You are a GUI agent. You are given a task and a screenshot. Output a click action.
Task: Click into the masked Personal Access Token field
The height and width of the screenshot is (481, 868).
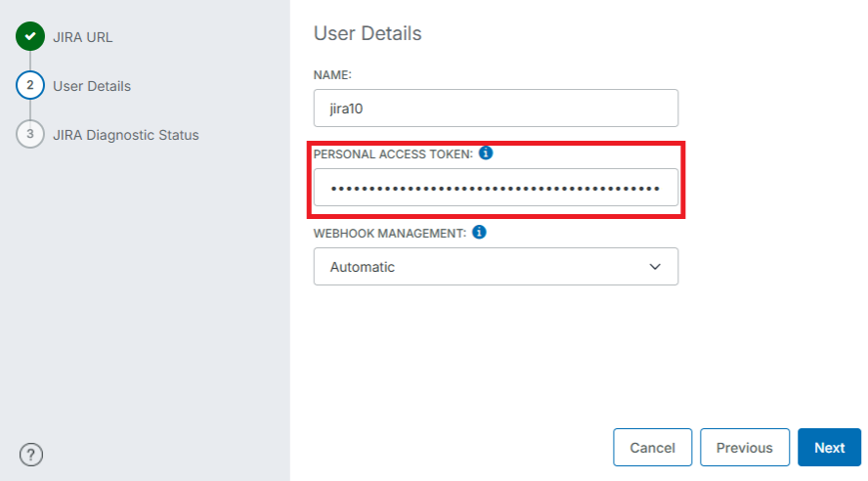(495, 188)
